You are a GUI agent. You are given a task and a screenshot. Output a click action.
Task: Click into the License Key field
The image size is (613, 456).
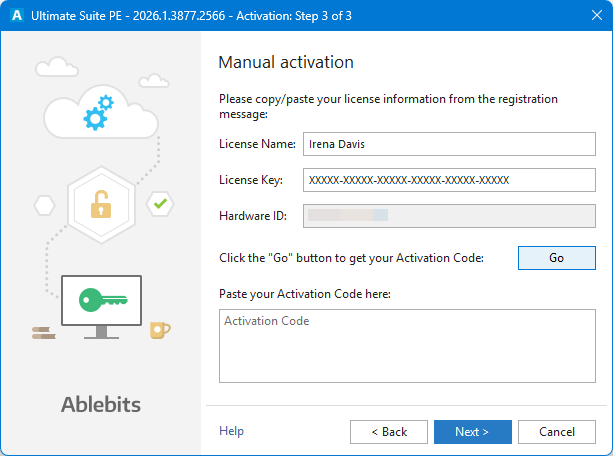click(x=449, y=180)
